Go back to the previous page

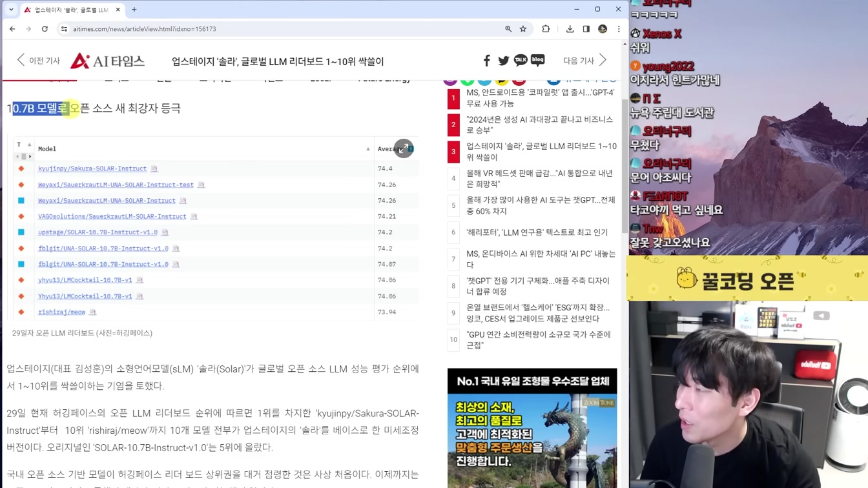pyautogui.click(x=12, y=29)
